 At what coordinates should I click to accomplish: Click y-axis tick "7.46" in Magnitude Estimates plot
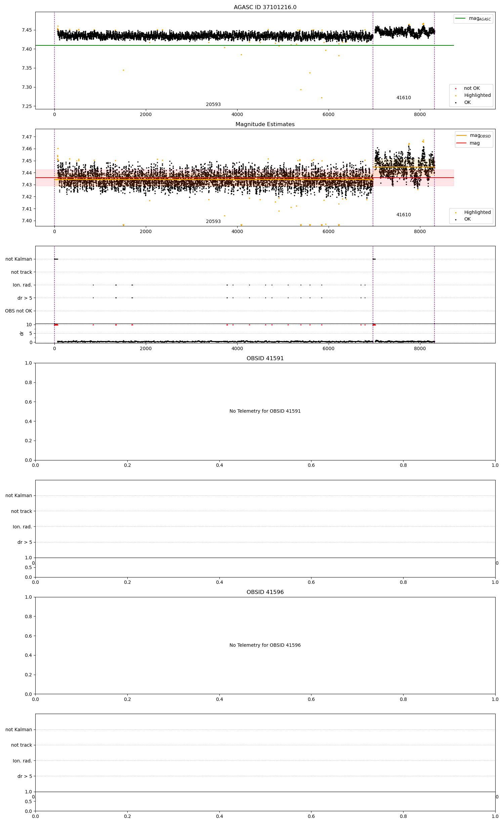27,149
